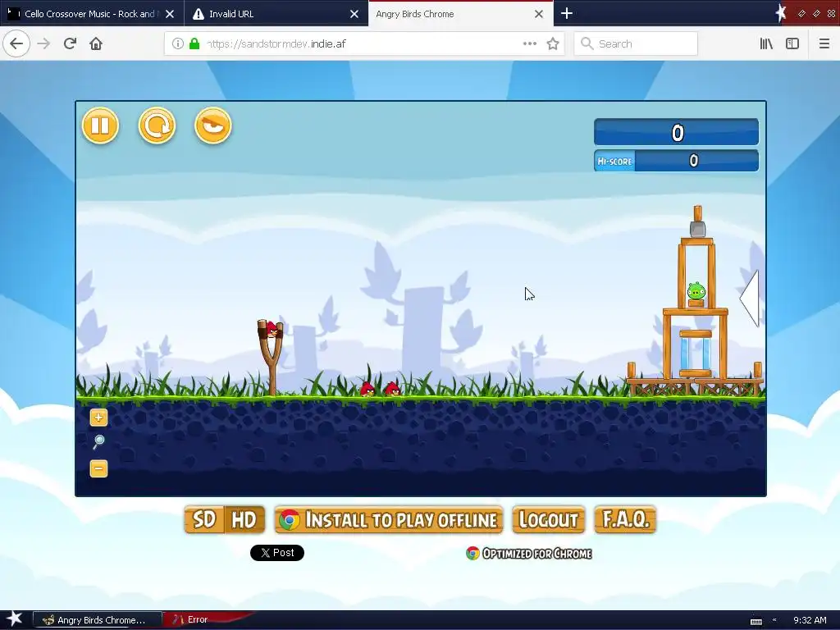Click the Hi-Score label
The image size is (840, 630).
pyautogui.click(x=614, y=161)
